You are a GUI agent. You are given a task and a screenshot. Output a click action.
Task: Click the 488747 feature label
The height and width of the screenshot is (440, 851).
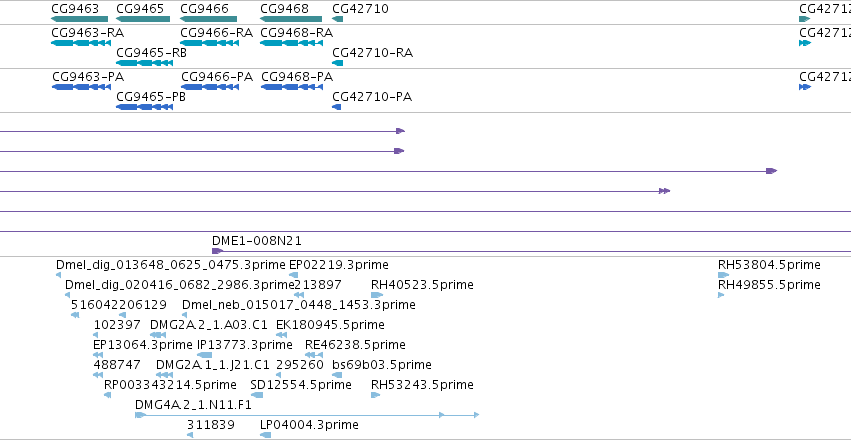pyautogui.click(x=117, y=365)
